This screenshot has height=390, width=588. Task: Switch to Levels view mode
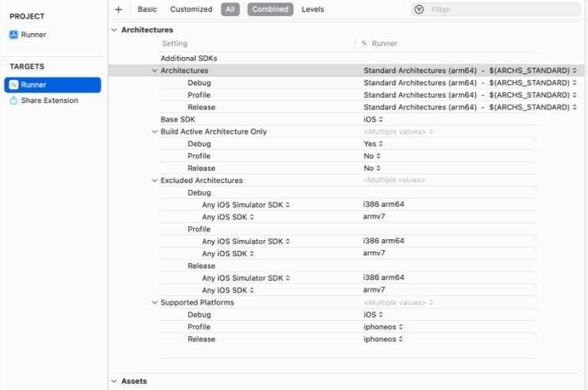313,9
